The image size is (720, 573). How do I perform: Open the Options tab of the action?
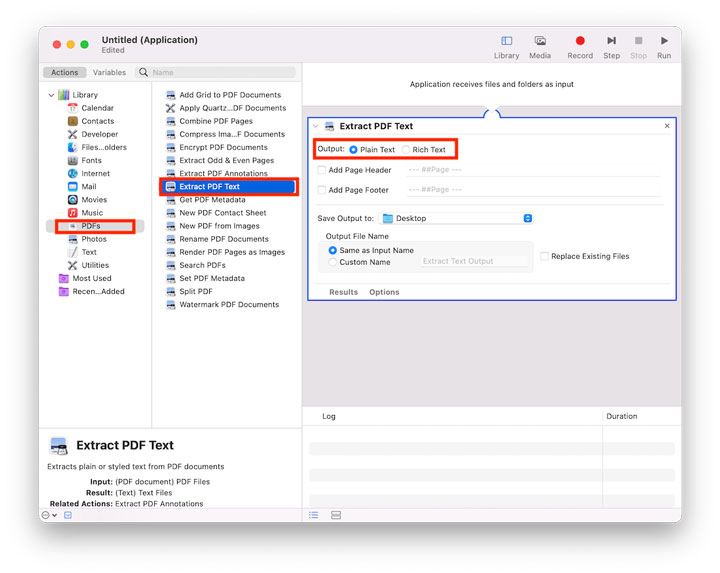(384, 292)
